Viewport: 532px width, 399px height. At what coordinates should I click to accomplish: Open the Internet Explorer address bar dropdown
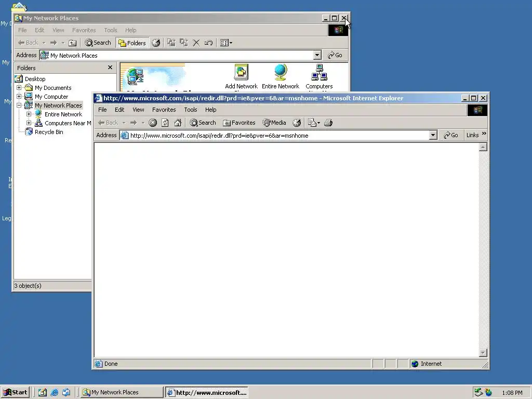click(433, 136)
